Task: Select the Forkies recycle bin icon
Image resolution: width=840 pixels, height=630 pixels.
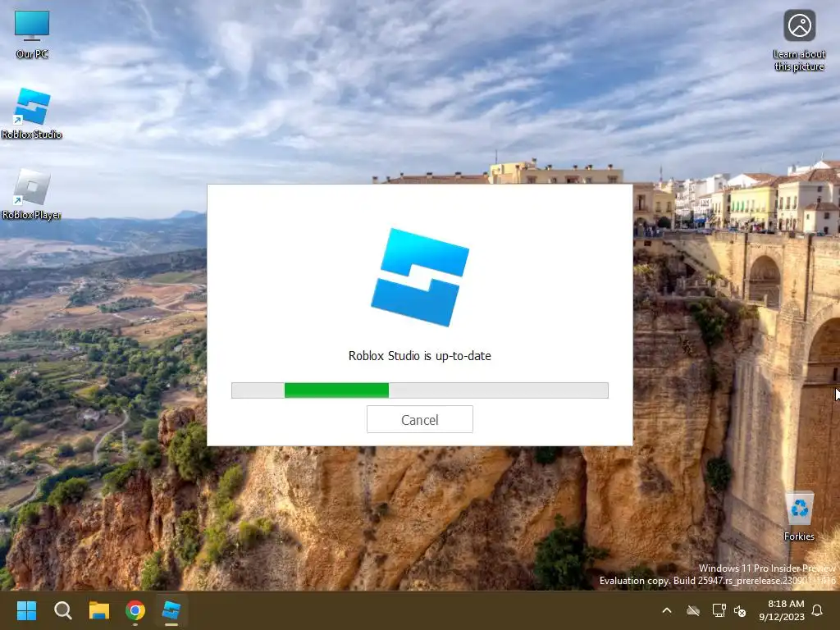Action: 799,517
